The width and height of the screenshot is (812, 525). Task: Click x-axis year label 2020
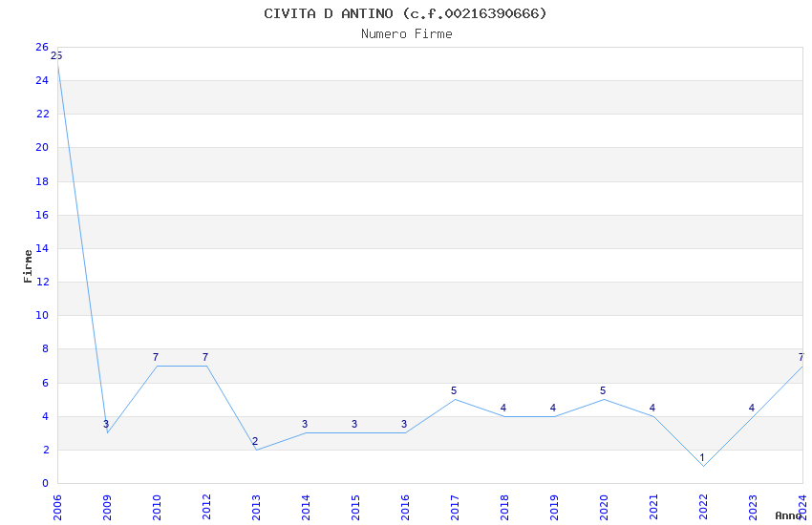pos(604,507)
